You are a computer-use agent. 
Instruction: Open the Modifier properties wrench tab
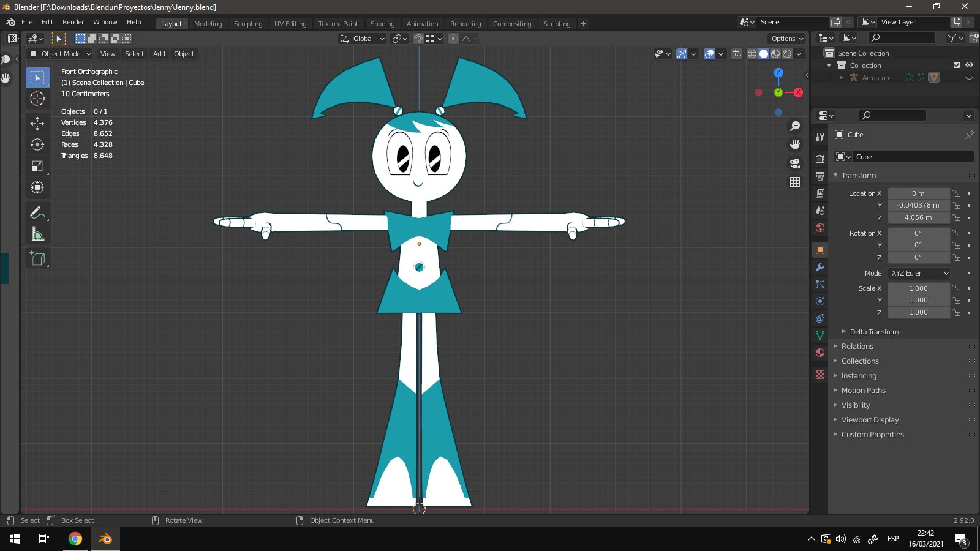[820, 267]
